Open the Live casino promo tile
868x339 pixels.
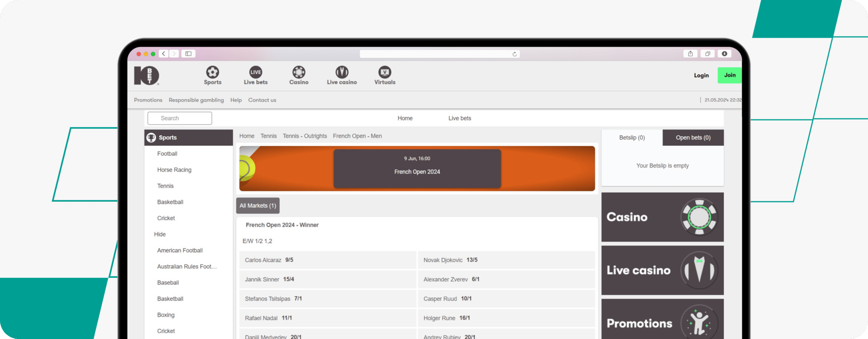[x=663, y=270]
